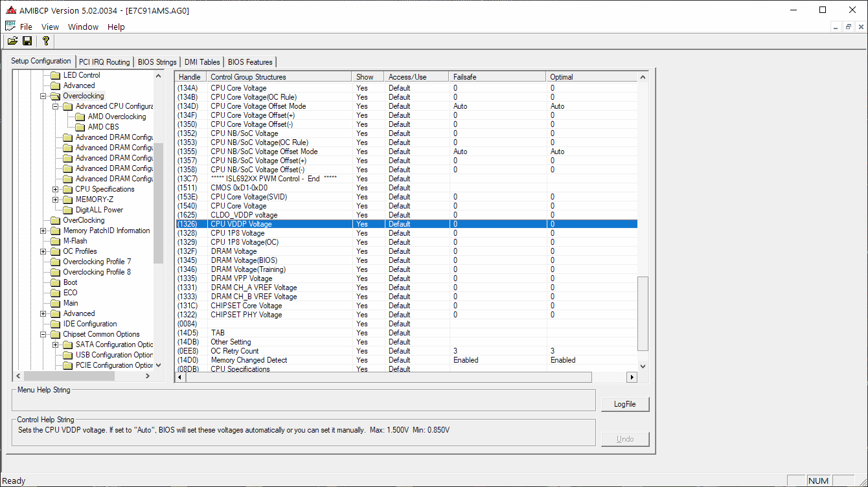868x487 pixels.
Task: Collapse the Chipset Common Options node
Action: pyautogui.click(x=43, y=334)
